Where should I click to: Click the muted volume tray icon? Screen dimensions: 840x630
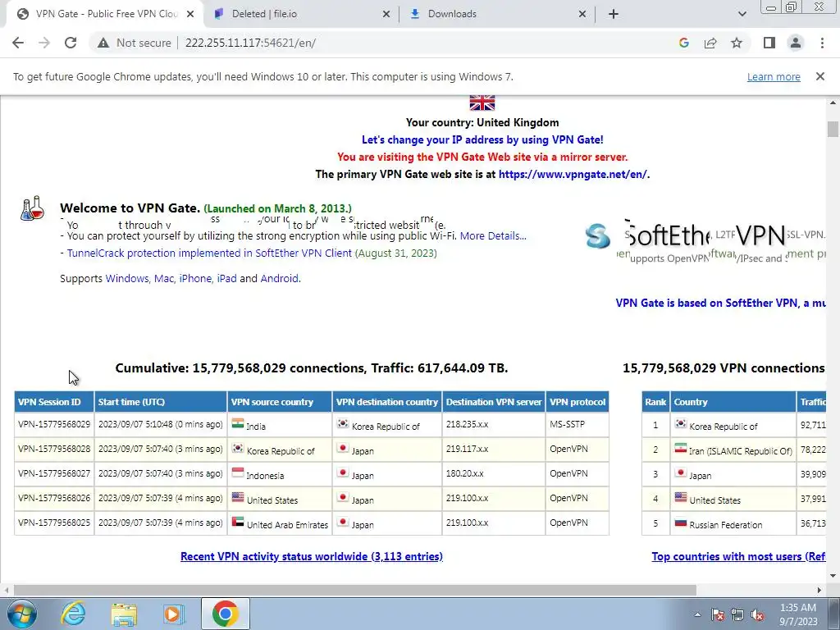click(757, 614)
